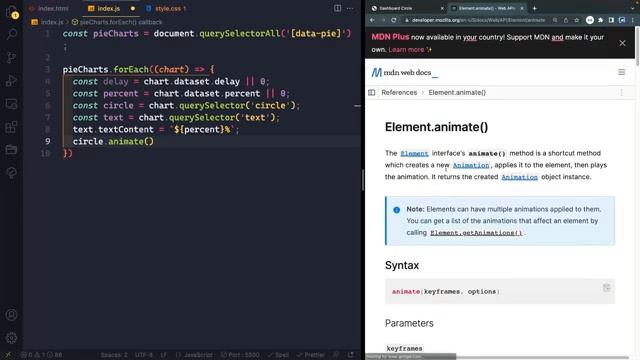Open the Accounts menu in the activity bar
This screenshot has width=640, height=360.
tap(11, 315)
